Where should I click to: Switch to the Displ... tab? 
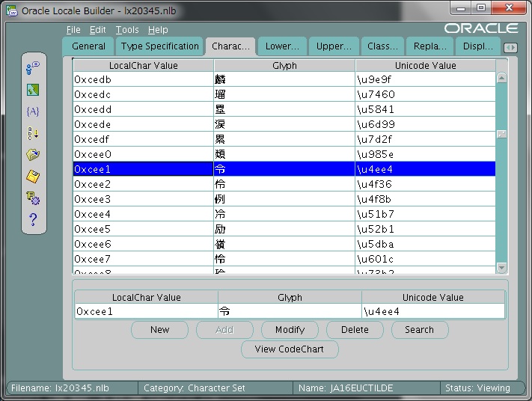(477, 46)
